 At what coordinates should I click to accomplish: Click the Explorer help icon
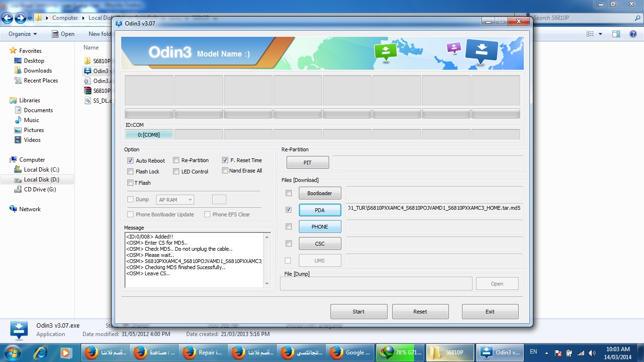coord(633,34)
